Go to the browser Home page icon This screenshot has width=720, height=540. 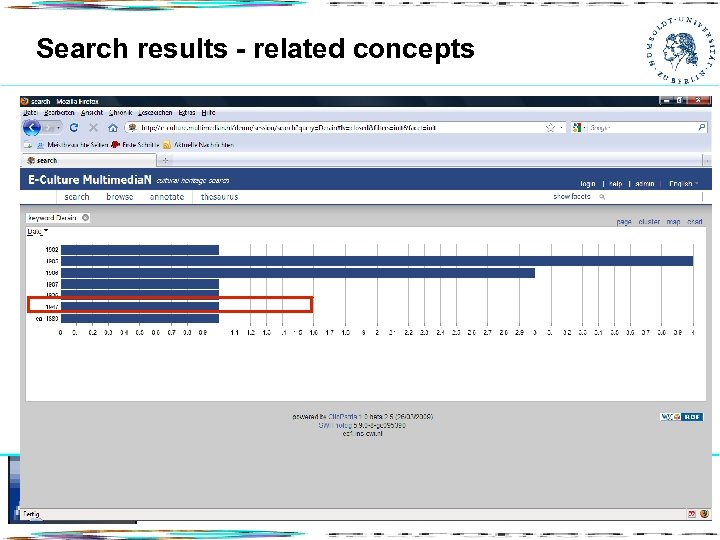[x=113, y=128]
